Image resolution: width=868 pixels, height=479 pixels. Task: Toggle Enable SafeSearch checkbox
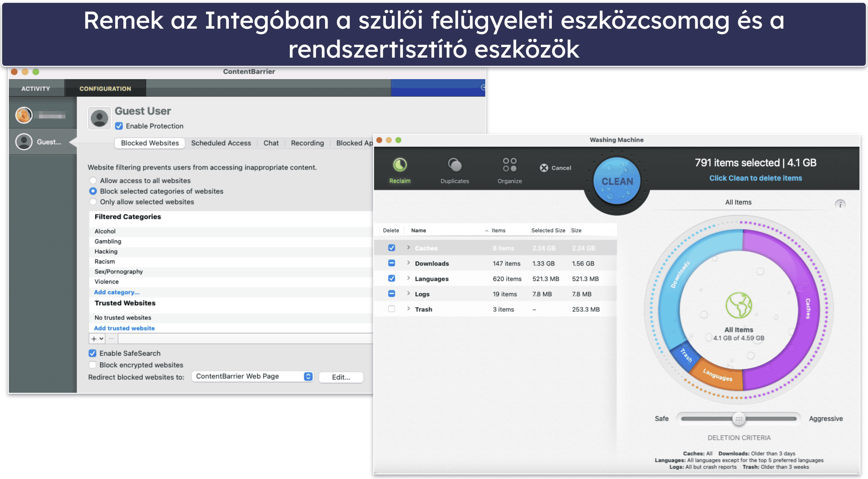92,353
